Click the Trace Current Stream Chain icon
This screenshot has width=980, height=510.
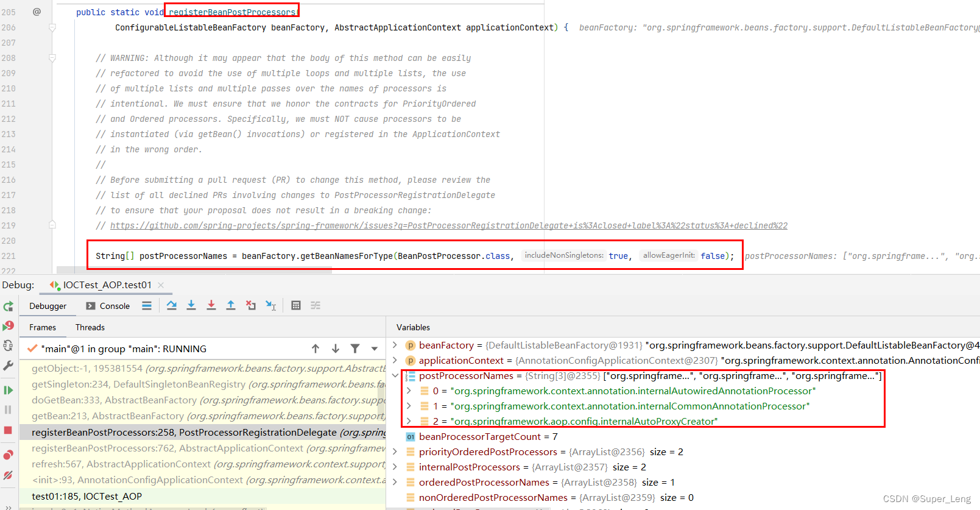(x=316, y=305)
